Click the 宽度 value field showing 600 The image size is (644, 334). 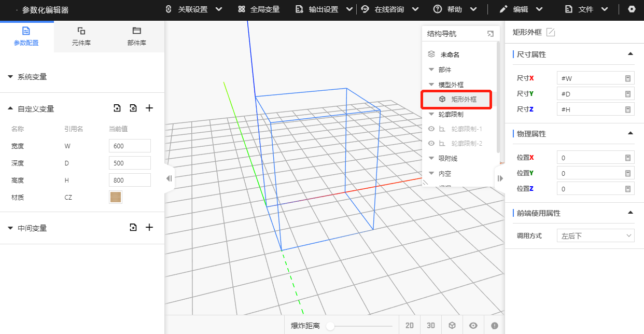coord(130,146)
